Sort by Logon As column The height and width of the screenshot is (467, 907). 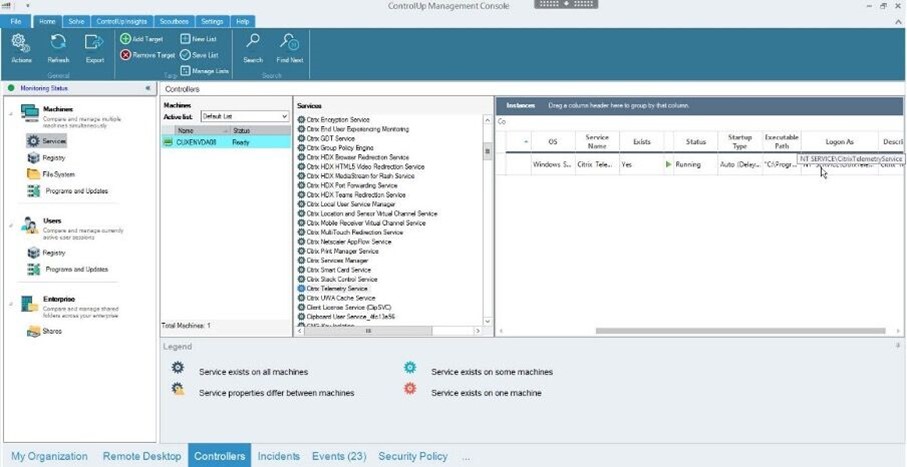click(x=839, y=142)
